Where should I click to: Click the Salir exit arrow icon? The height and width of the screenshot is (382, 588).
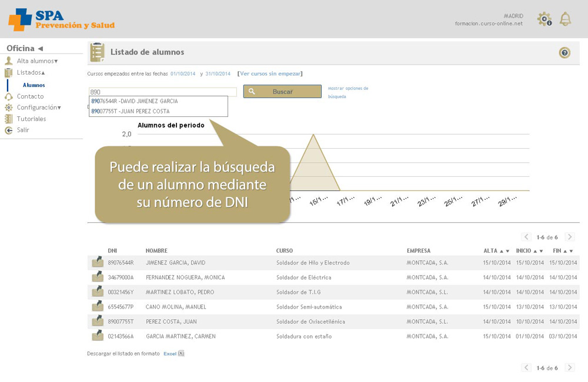pos(9,130)
